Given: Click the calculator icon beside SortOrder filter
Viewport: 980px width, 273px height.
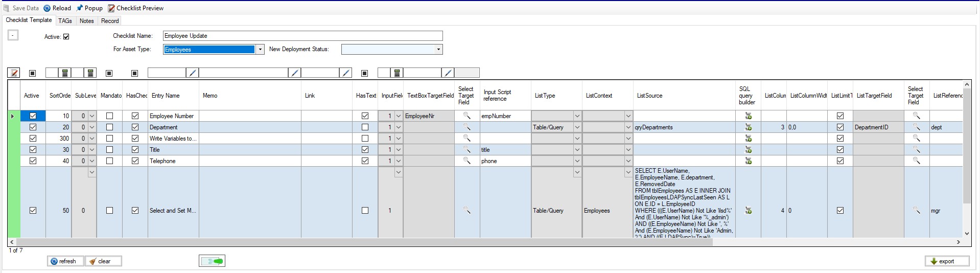Looking at the screenshot, I should point(65,73).
